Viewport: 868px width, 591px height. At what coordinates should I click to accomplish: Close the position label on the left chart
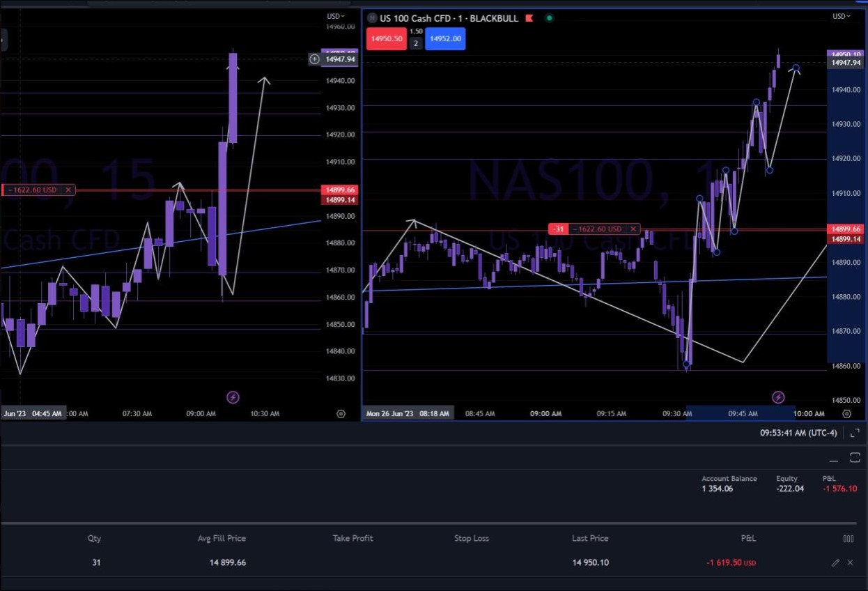(69, 190)
